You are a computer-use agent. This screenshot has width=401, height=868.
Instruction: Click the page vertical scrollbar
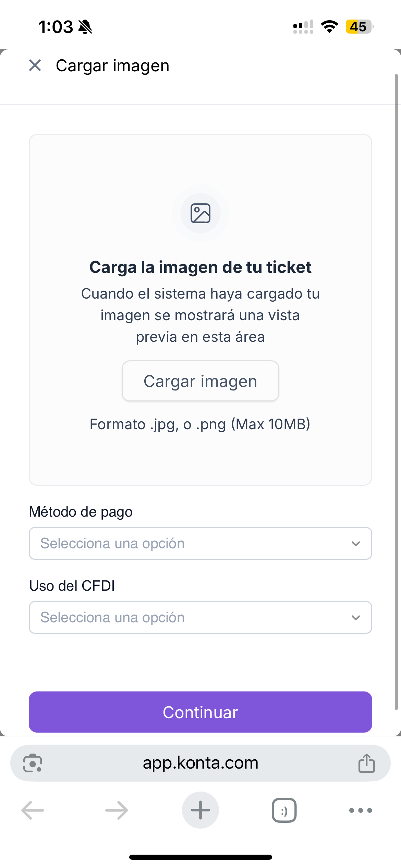point(396,391)
